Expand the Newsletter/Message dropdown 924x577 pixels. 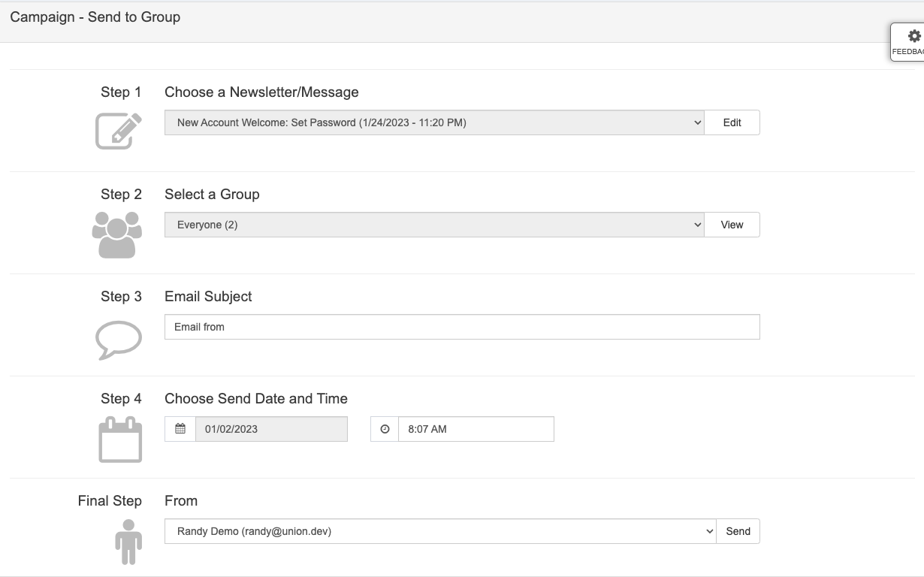[x=434, y=122]
